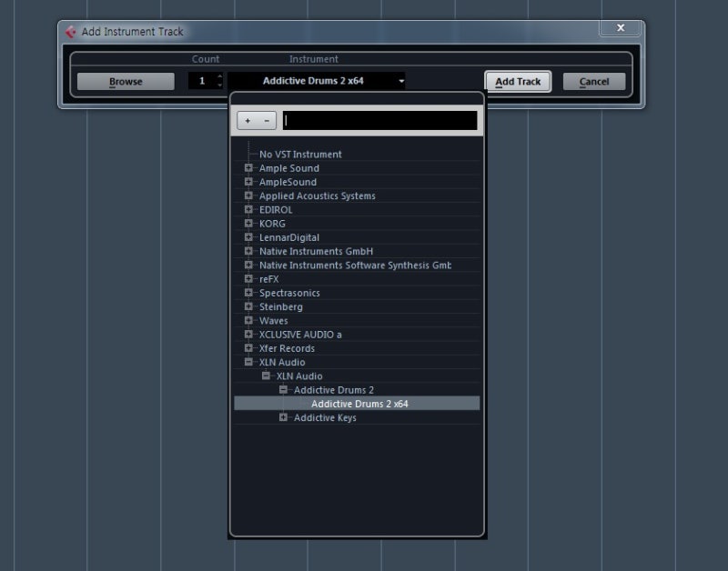
Task: Click the Ample Sound label
Action: click(x=289, y=168)
